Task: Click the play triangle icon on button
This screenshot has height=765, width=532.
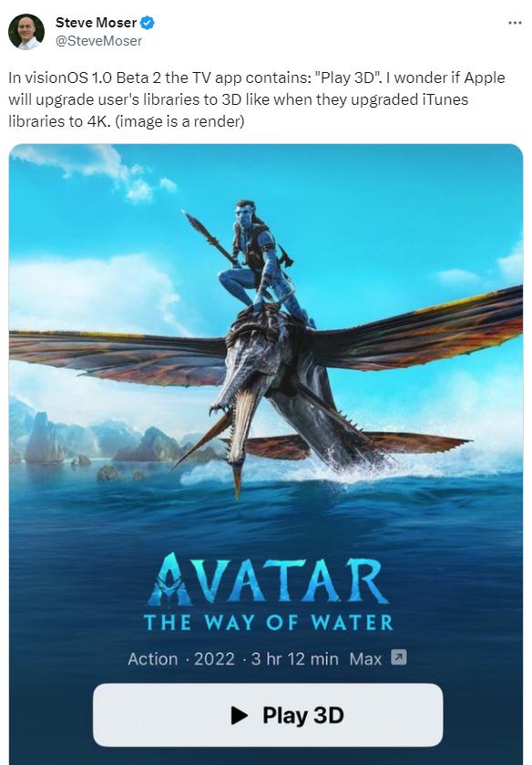Action: [x=239, y=715]
